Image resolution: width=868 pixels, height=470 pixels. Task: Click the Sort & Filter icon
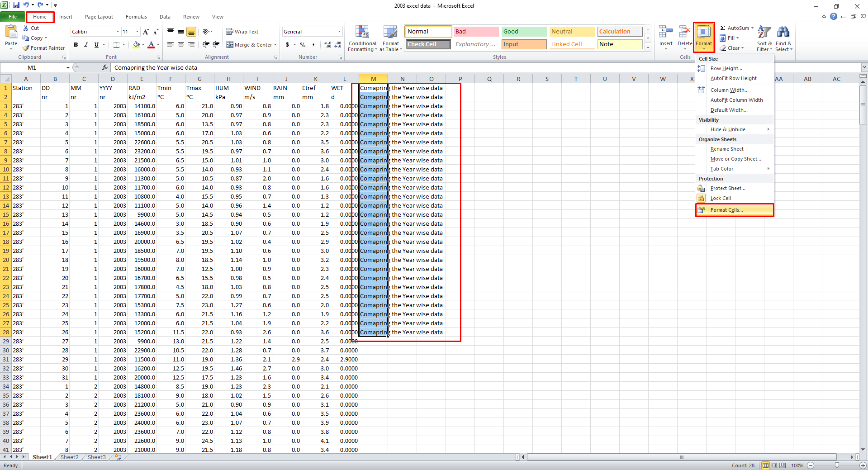(764, 33)
